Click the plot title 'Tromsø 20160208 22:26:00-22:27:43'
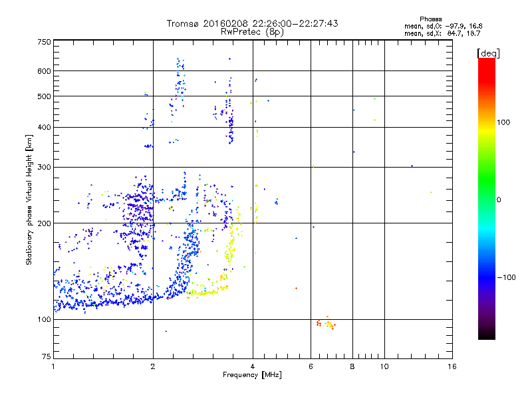532x399 pixels. click(x=252, y=23)
